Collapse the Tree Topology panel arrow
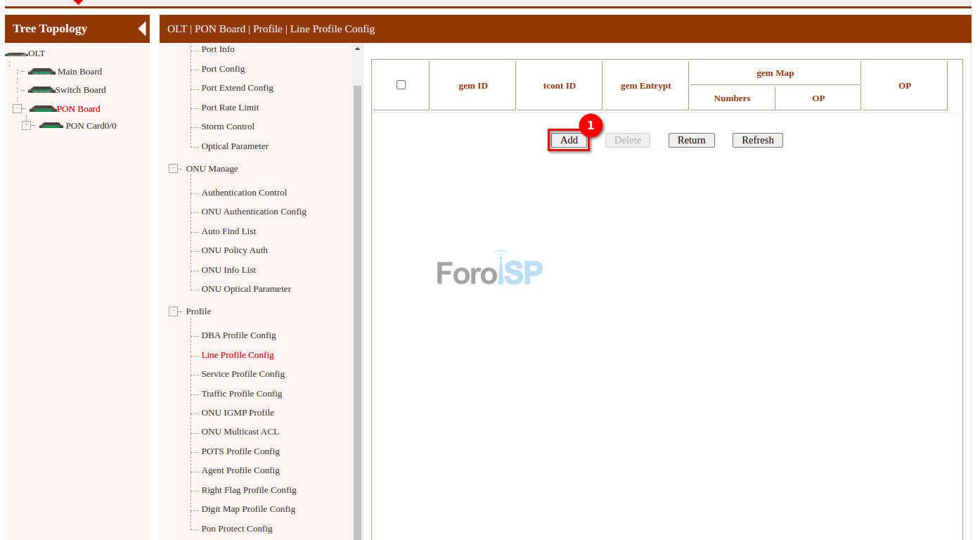980x540 pixels. point(142,29)
